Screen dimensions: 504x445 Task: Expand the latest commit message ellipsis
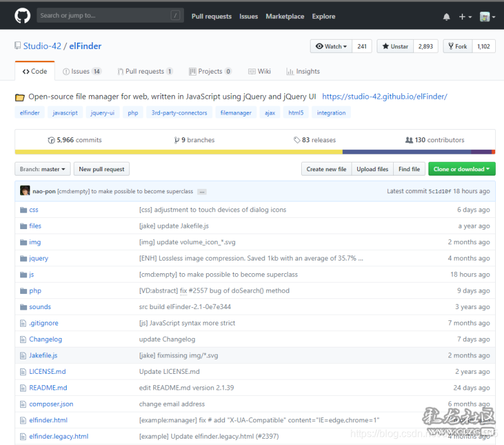click(202, 192)
